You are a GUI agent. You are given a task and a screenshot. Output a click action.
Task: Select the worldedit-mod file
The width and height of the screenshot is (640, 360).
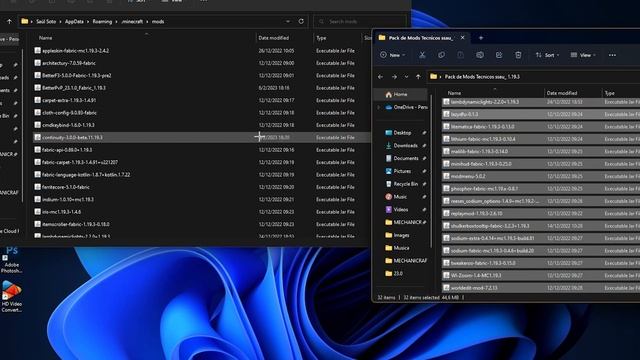point(540,288)
